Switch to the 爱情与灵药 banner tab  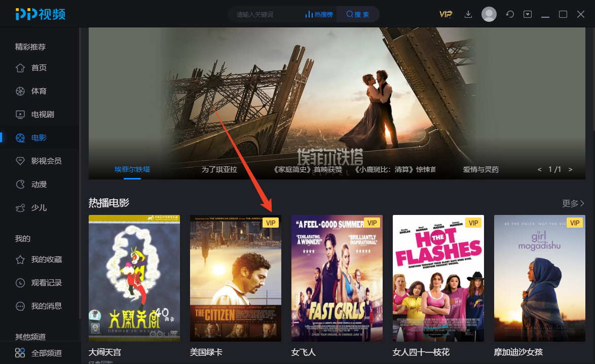point(480,170)
